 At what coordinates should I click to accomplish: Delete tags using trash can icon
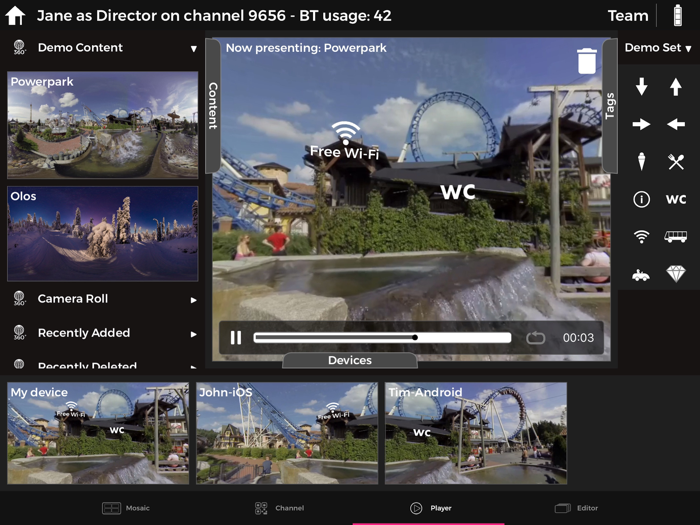[x=587, y=61]
